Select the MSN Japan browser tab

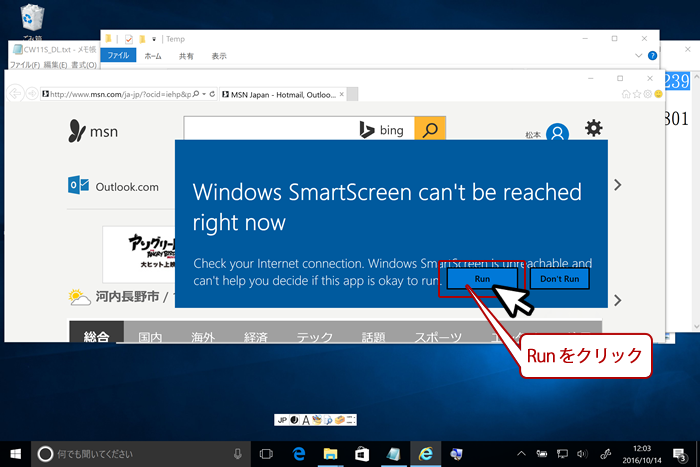pos(283,95)
